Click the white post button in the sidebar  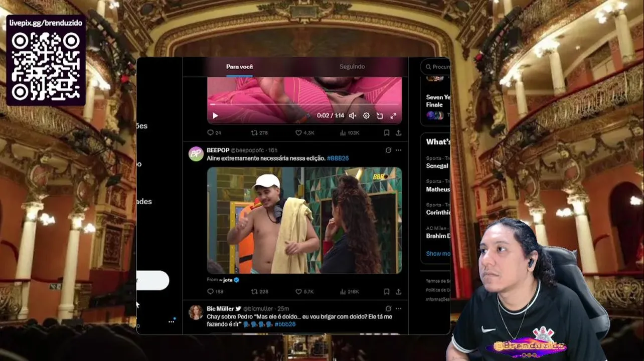152,280
